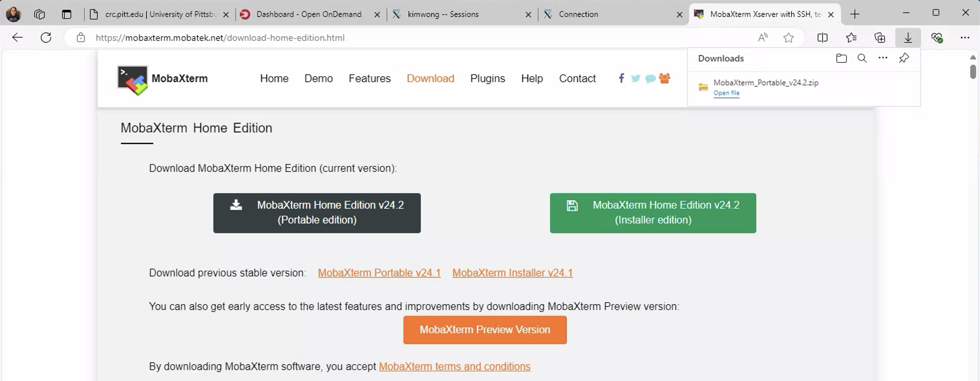Search downloads with magnifier icon
This screenshot has height=381, width=980.
pyautogui.click(x=862, y=58)
